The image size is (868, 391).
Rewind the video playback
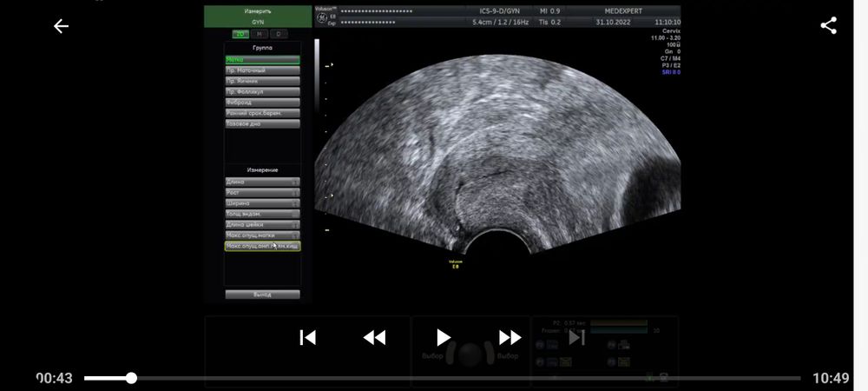(x=374, y=337)
